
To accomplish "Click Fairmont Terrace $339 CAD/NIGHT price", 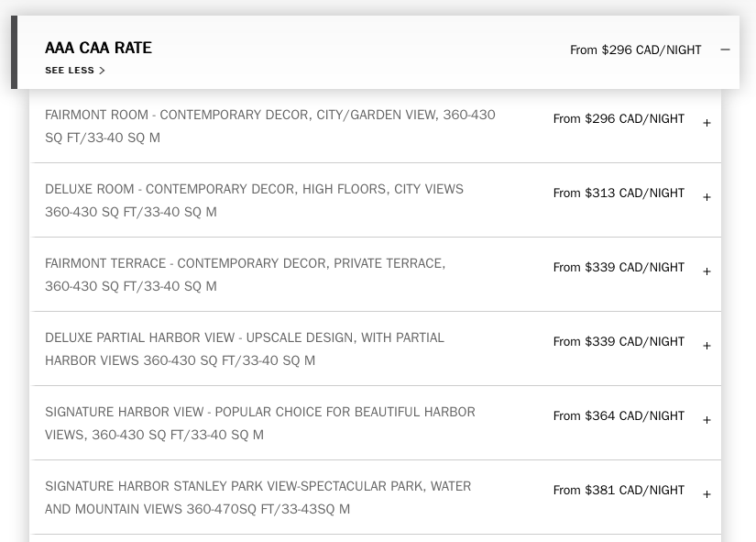I will tap(619, 268).
